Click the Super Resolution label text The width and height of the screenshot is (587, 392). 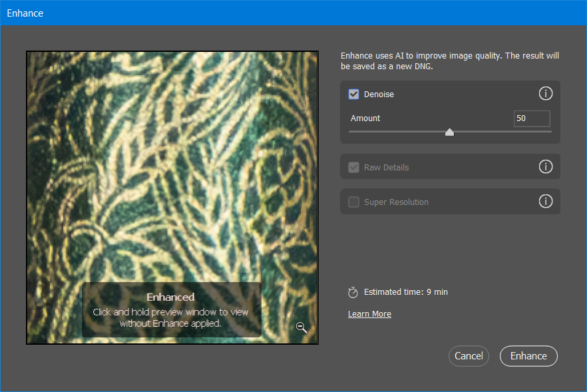[x=396, y=202]
